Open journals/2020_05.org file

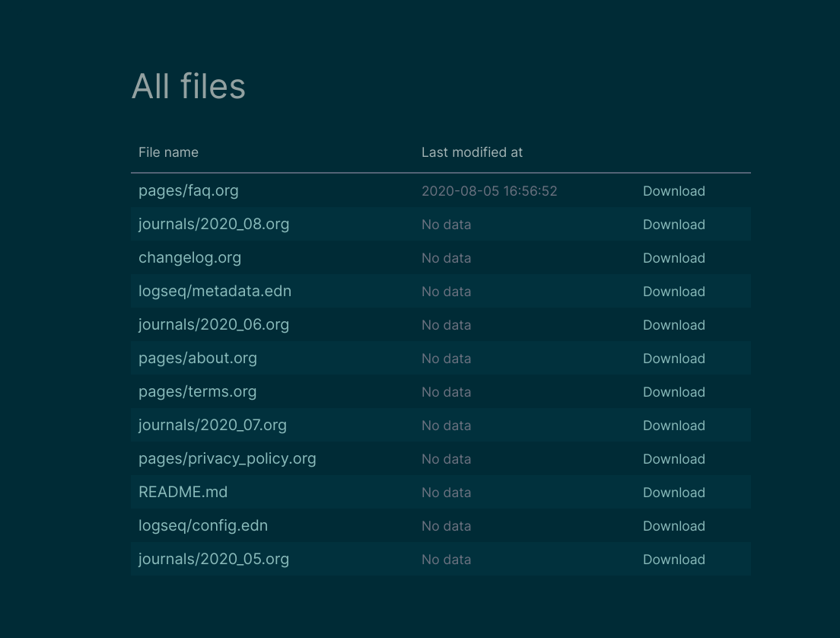pos(213,560)
